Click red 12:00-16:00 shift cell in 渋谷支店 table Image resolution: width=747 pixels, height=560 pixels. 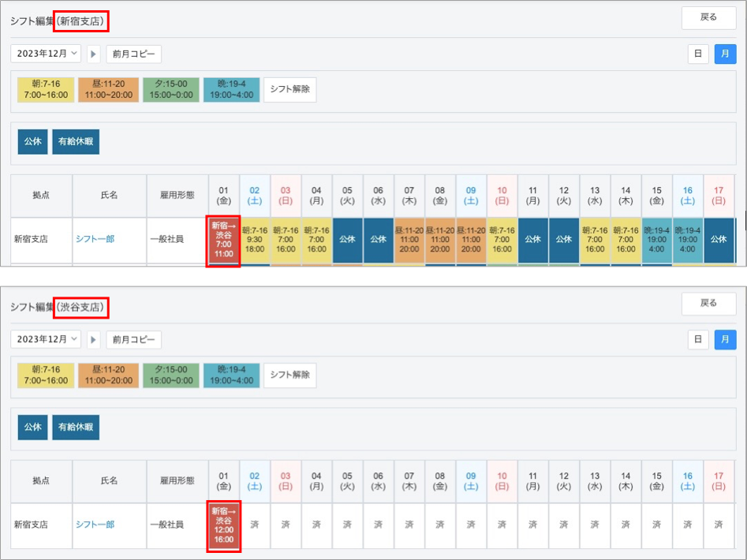pos(223,525)
